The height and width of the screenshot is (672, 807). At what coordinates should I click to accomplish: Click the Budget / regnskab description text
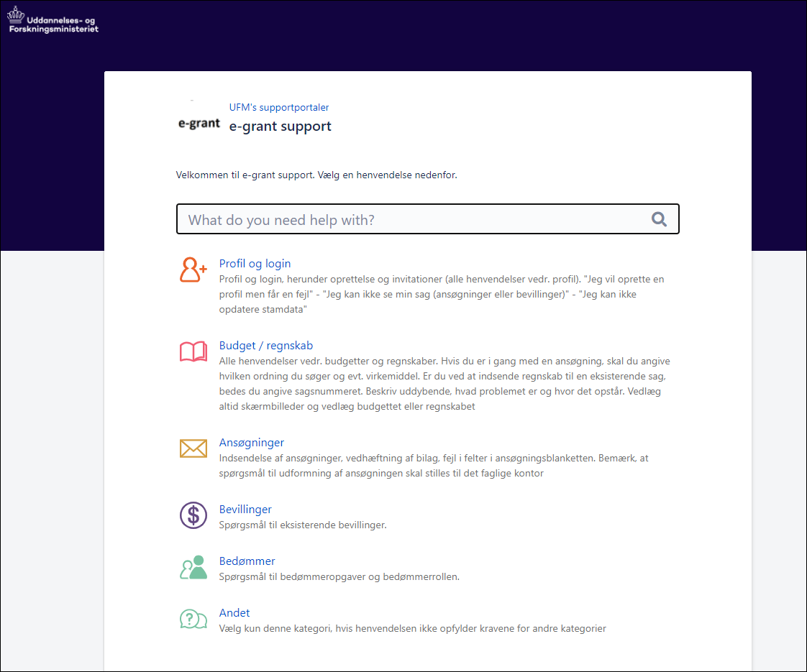coord(444,384)
